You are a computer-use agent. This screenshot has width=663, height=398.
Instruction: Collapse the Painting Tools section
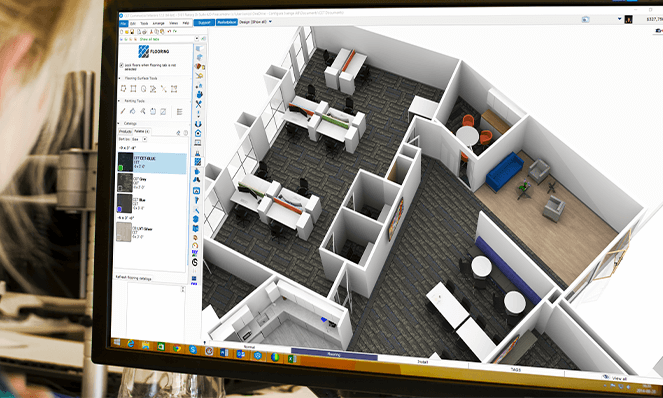[x=120, y=101]
